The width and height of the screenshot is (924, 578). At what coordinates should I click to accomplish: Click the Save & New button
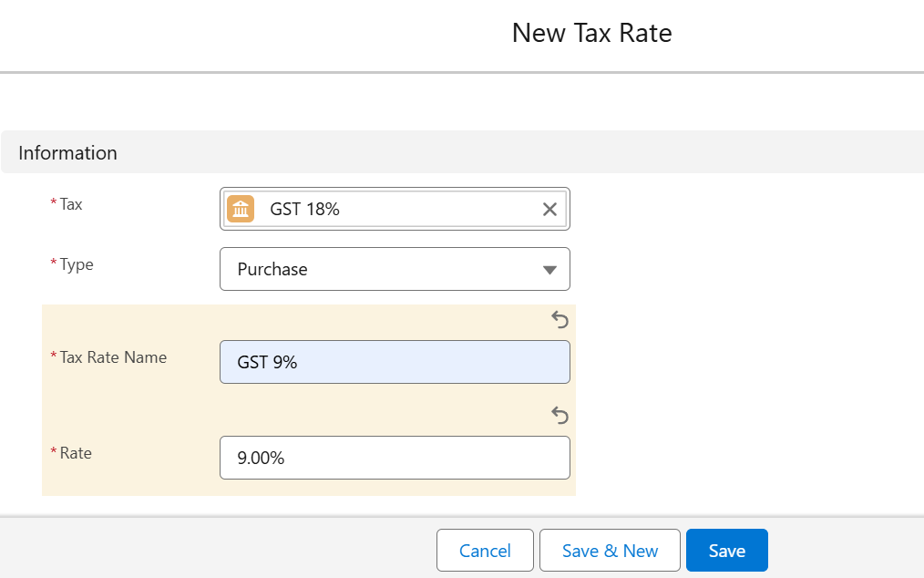coord(610,551)
